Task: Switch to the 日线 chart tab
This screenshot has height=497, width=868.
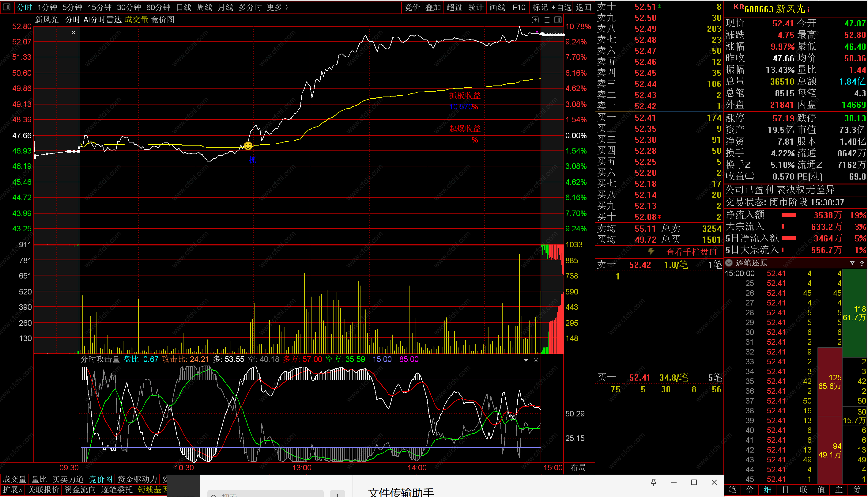Action: coord(184,7)
